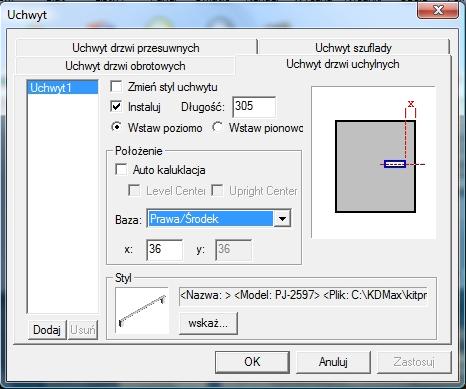Click the Usuń button
Screen dimensions: 466x389
click(83, 330)
